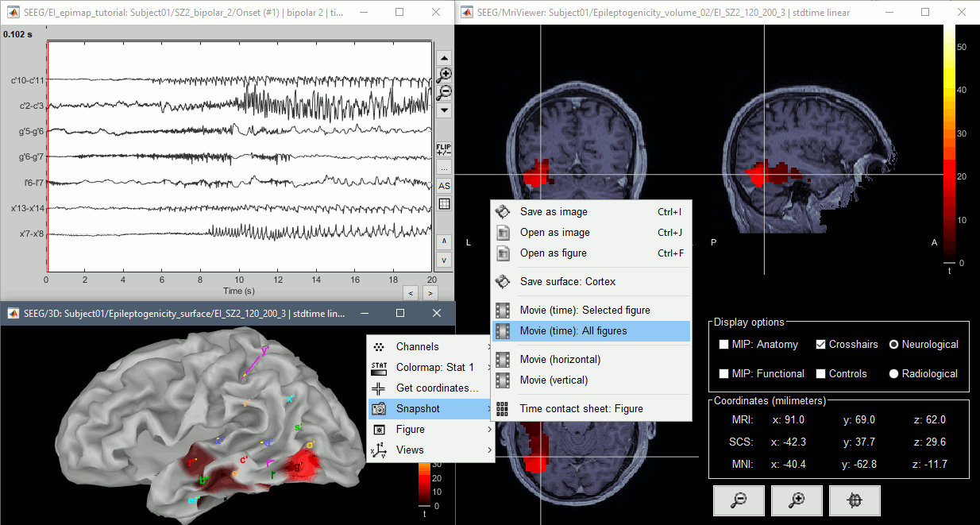
Task: Click the next page '>' time button
Action: click(430, 293)
